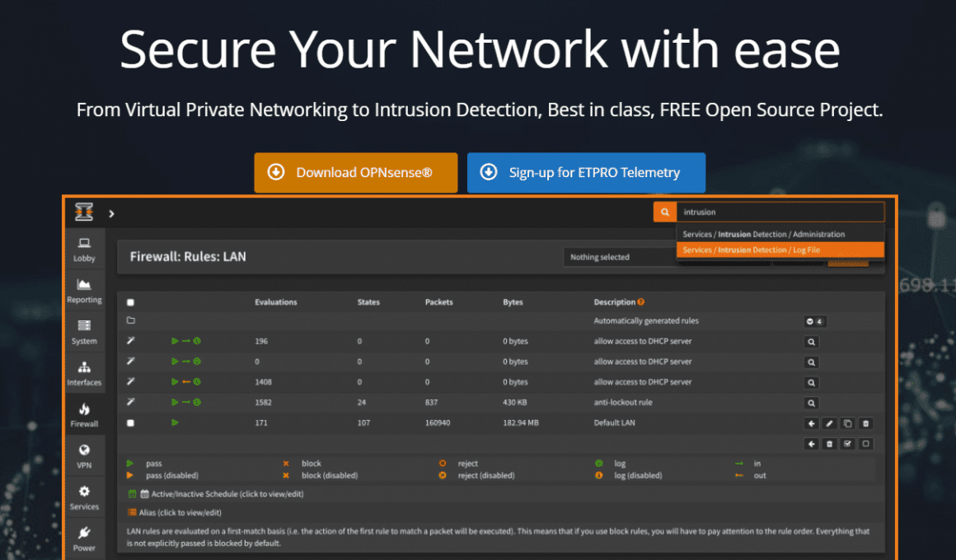Open the Interfaces network icon

[84, 373]
